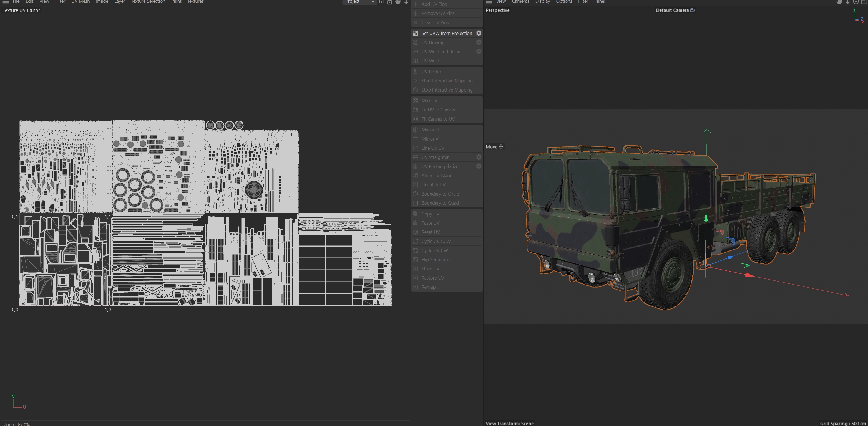This screenshot has width=868, height=426.
Task: Open the UV editor hamburger menu
Action: (5, 2)
